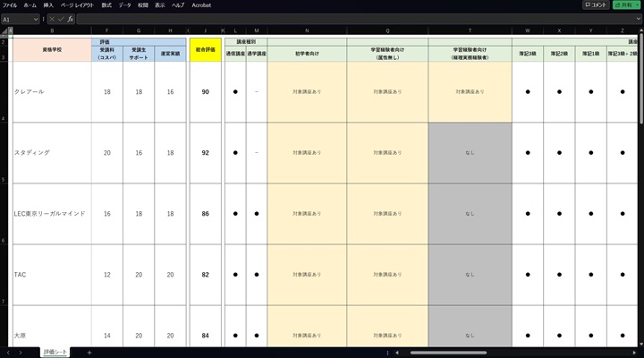Screen dimensions: 644x358
Task: Click the 初学者向け header cell
Action: [307, 54]
